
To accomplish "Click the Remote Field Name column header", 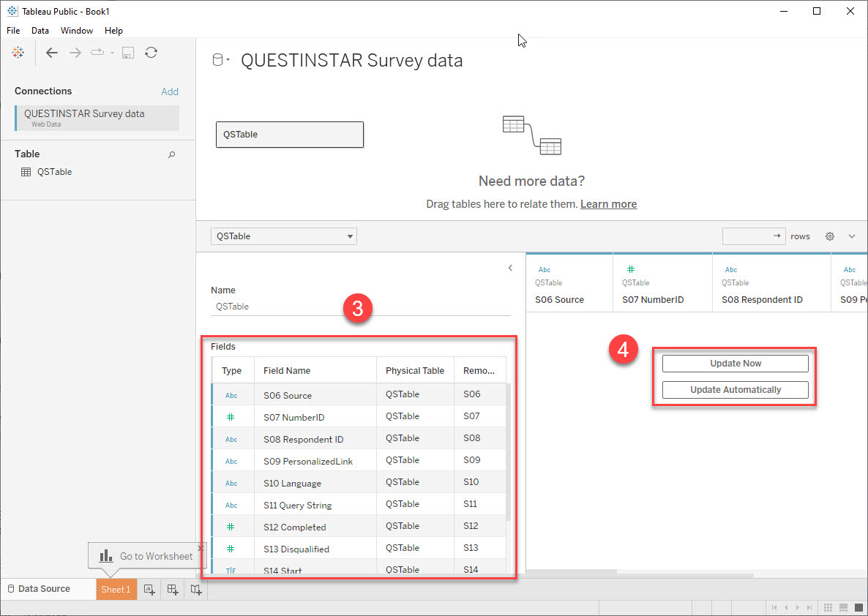I will click(x=479, y=371).
